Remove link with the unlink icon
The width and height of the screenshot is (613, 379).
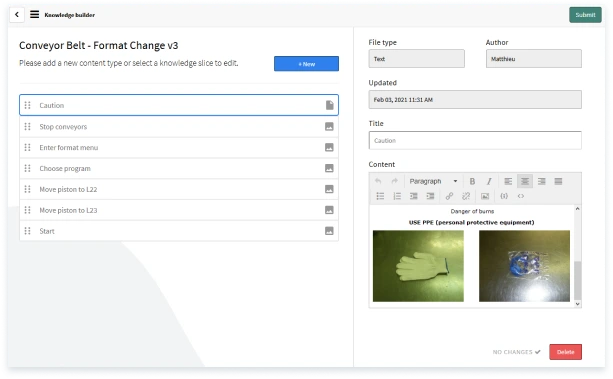point(466,196)
